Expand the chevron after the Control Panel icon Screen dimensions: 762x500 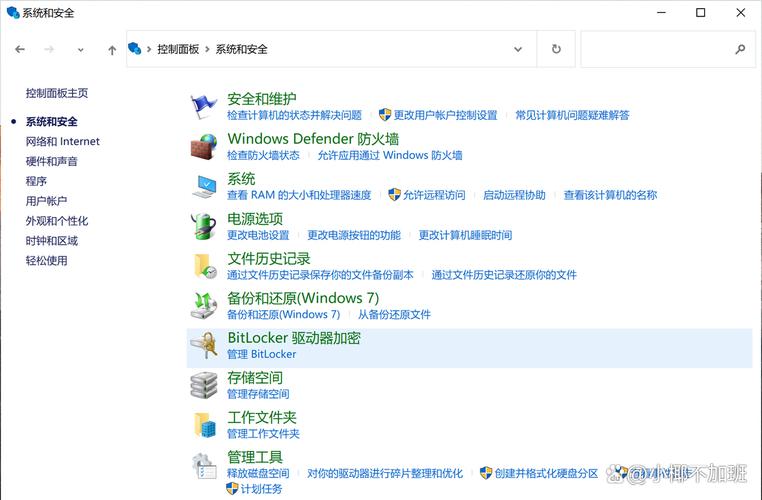pos(149,49)
